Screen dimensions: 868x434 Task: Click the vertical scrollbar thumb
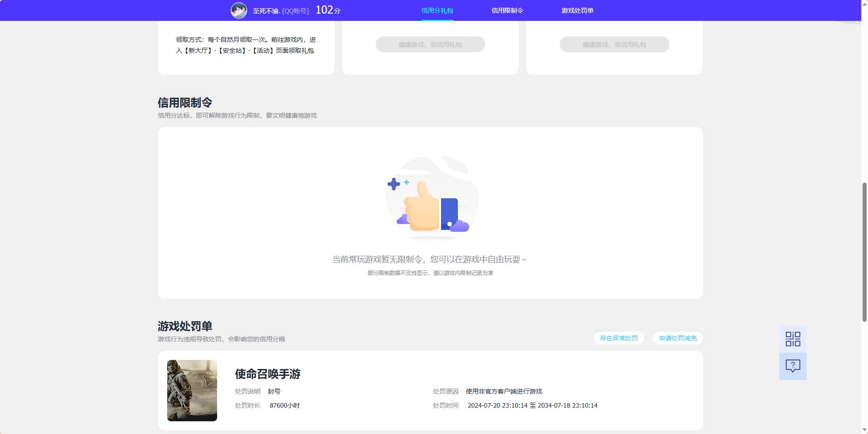[864, 252]
